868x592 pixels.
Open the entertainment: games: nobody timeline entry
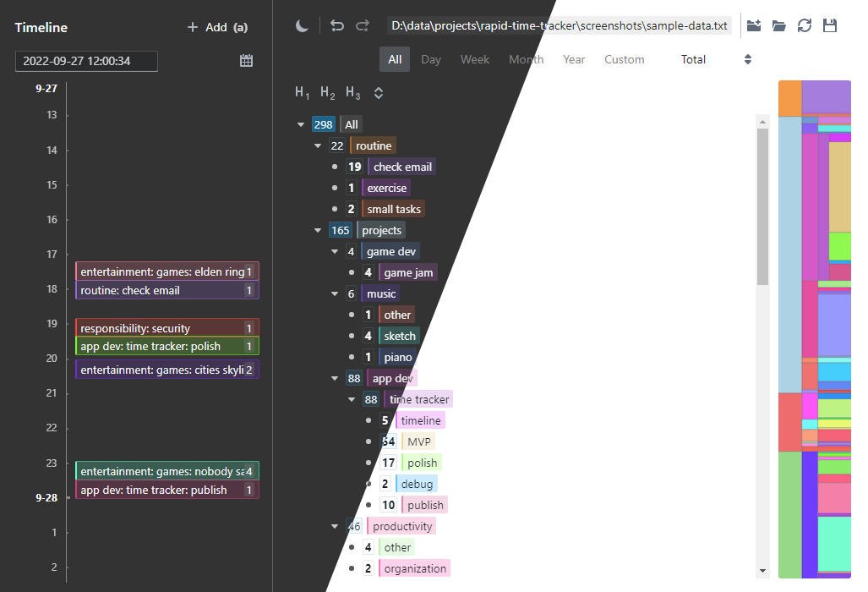tap(167, 471)
